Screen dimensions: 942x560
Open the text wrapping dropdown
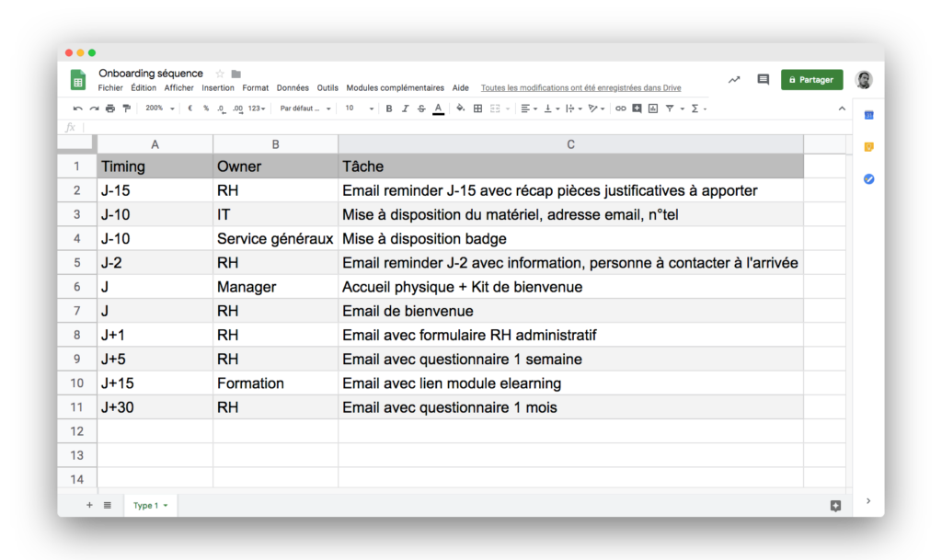[x=574, y=109]
